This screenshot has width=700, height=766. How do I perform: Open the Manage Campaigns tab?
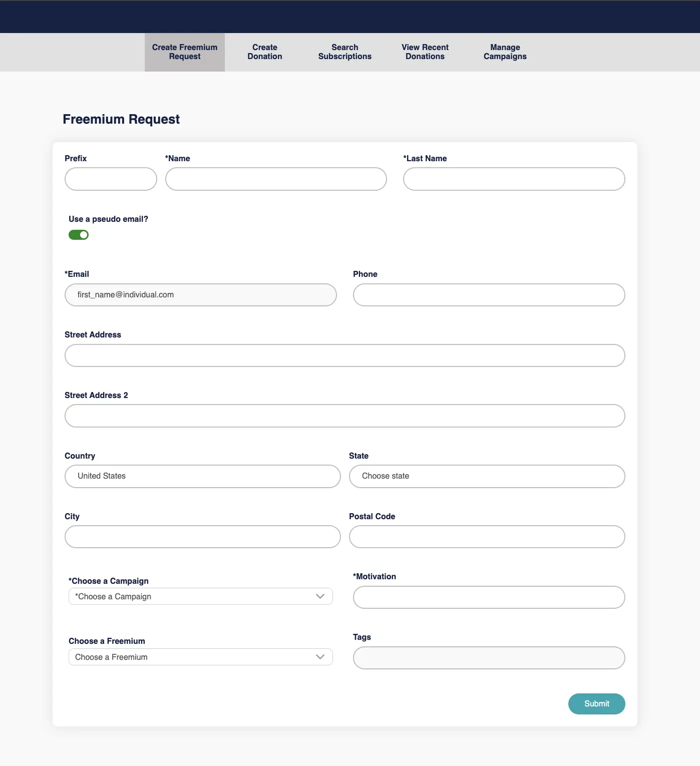(x=505, y=52)
